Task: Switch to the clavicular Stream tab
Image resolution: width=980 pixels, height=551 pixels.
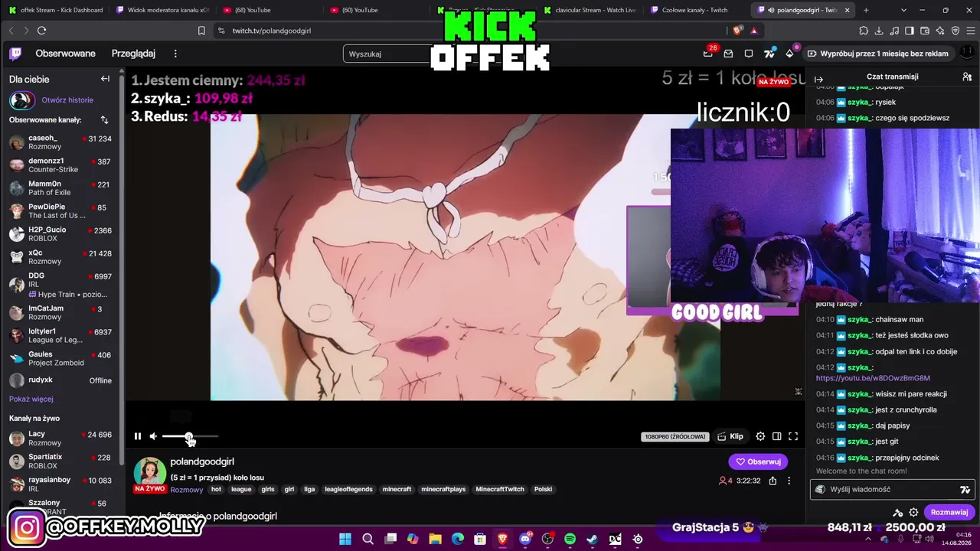Action: [590, 10]
